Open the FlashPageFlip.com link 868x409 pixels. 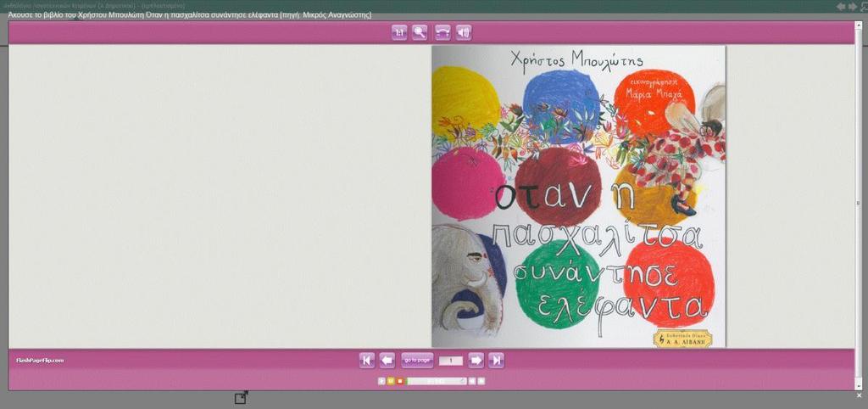(x=40, y=361)
